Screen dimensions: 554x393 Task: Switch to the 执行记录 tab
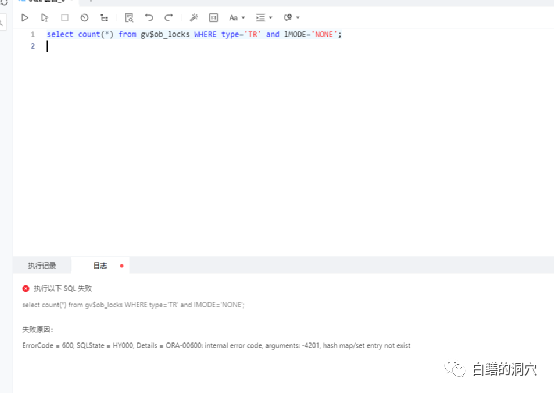(x=42, y=265)
